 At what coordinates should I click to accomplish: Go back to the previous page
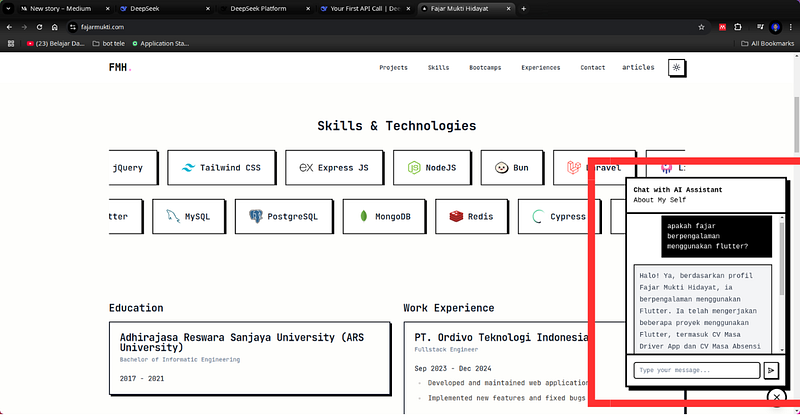(9, 27)
